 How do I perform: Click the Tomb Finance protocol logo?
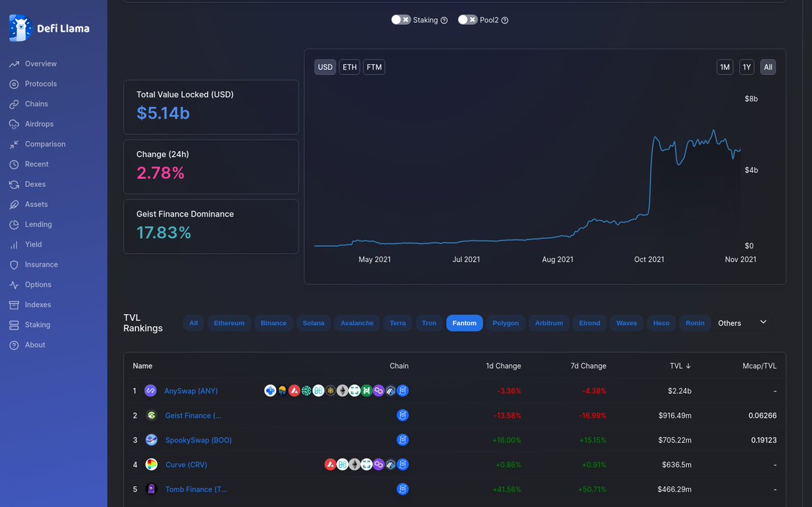pos(151,489)
